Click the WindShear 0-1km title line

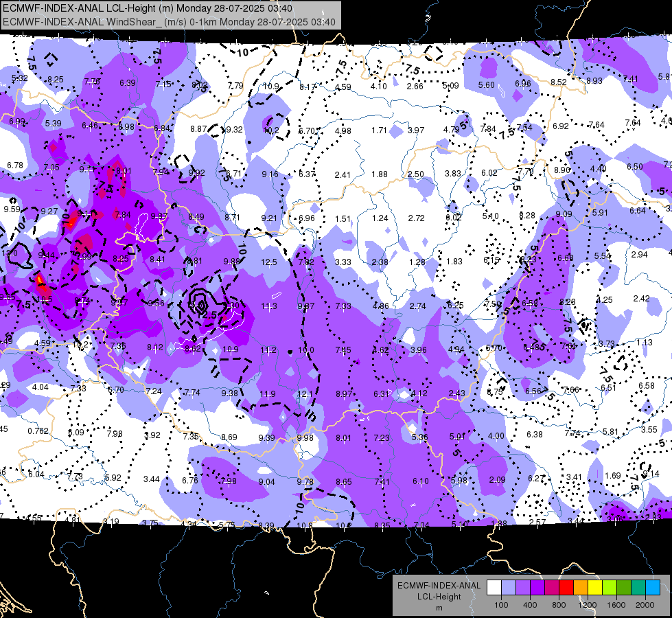(169, 22)
